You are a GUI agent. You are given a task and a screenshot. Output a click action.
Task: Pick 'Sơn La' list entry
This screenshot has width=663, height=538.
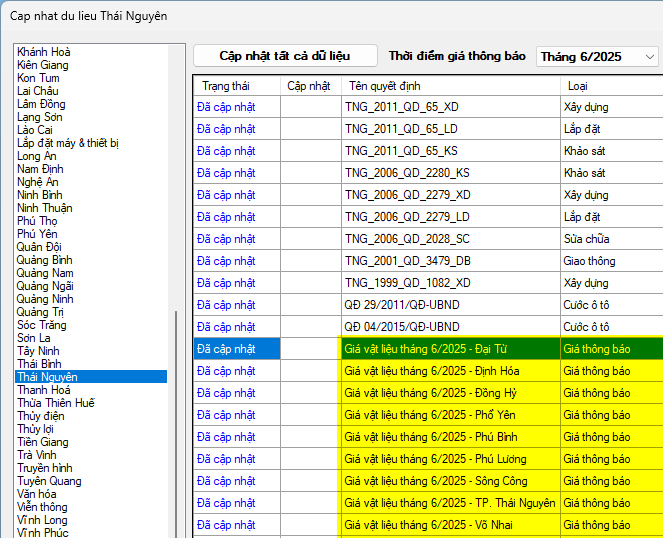(33, 338)
